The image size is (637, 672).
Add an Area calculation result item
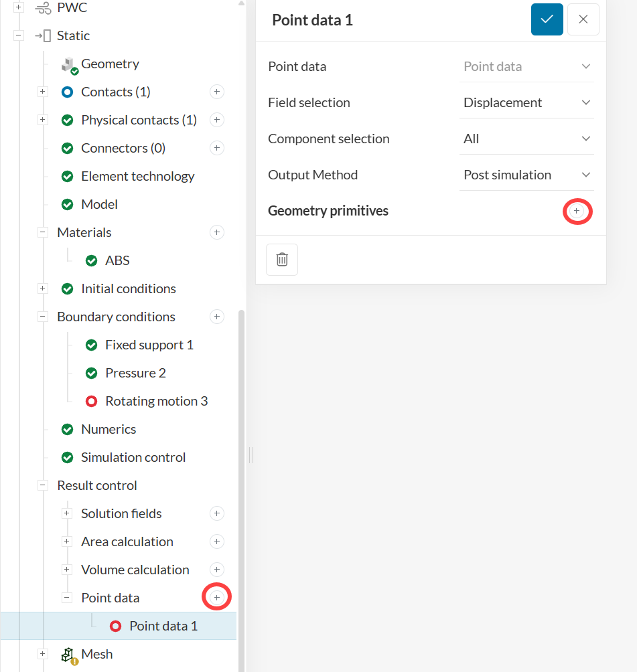click(216, 541)
